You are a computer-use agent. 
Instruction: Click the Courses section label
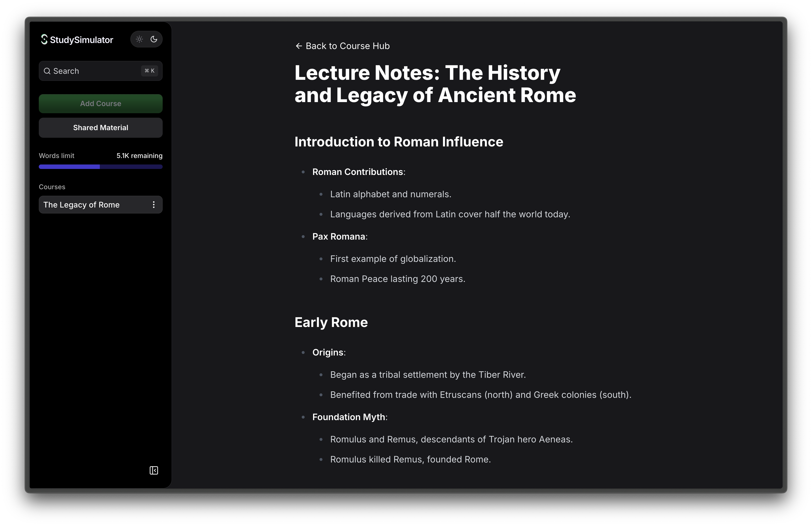click(52, 187)
